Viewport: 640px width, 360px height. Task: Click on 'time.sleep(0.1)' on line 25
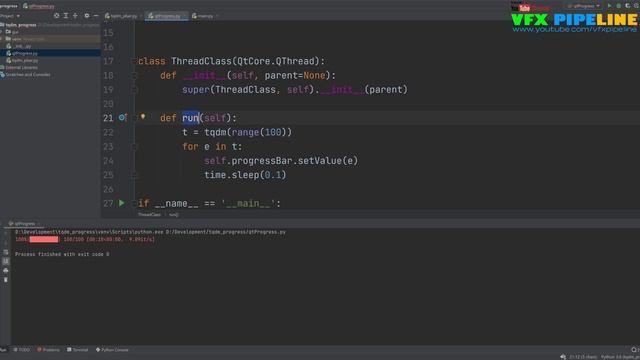pos(245,175)
